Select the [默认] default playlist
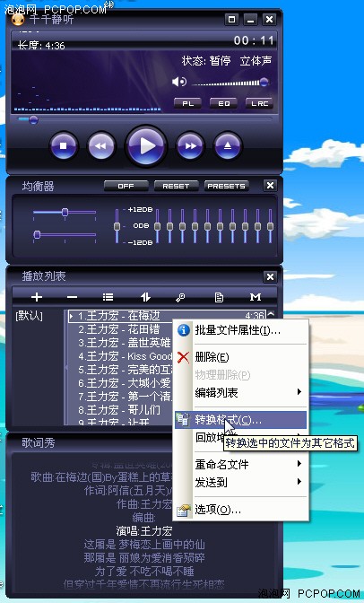Viewport: 364px width, 603px height. [x=30, y=316]
